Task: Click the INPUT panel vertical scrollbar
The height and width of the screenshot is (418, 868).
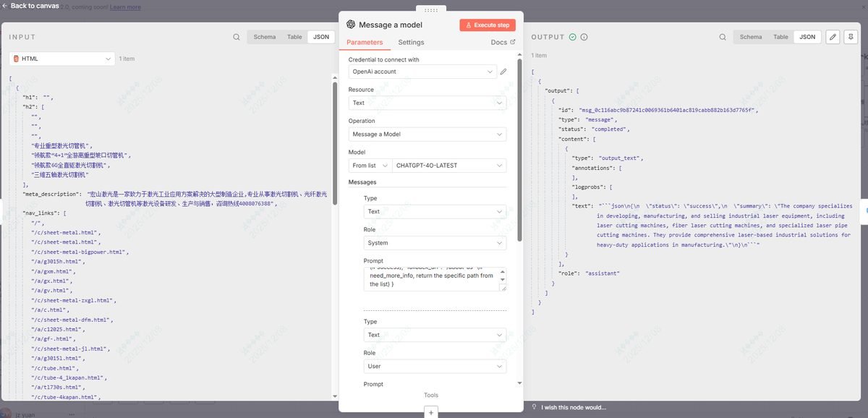Action: (335, 145)
